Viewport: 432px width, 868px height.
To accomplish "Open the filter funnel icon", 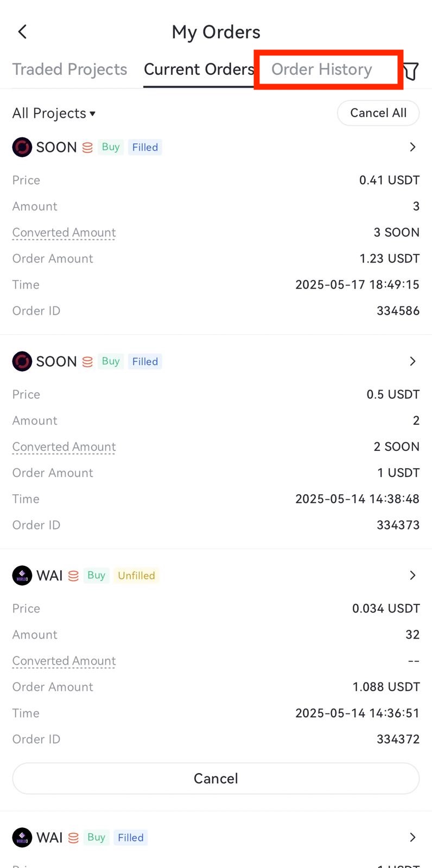I will (x=411, y=71).
